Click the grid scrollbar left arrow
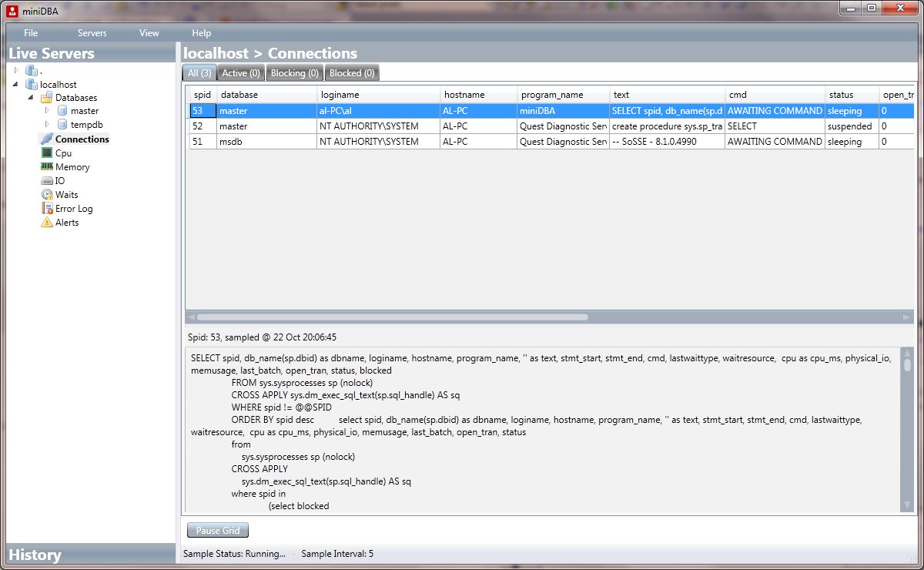Screen dimensions: 924x570 191,317
